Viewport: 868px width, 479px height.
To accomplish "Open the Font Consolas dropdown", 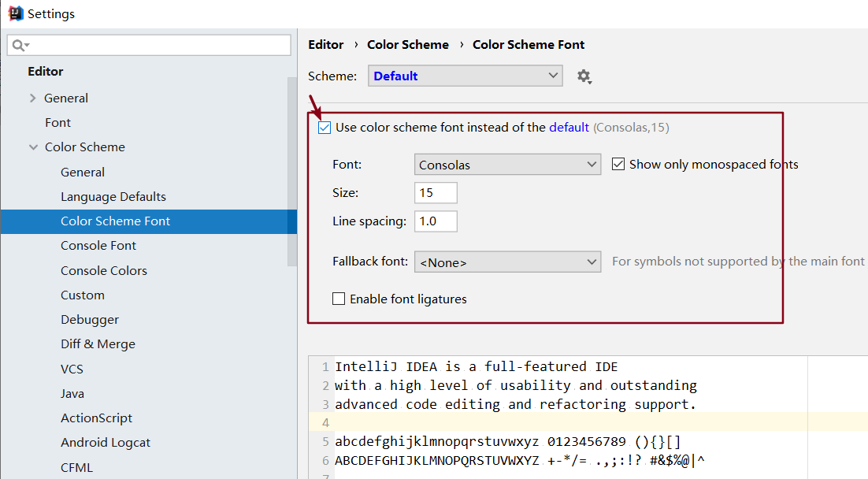I will (x=507, y=165).
